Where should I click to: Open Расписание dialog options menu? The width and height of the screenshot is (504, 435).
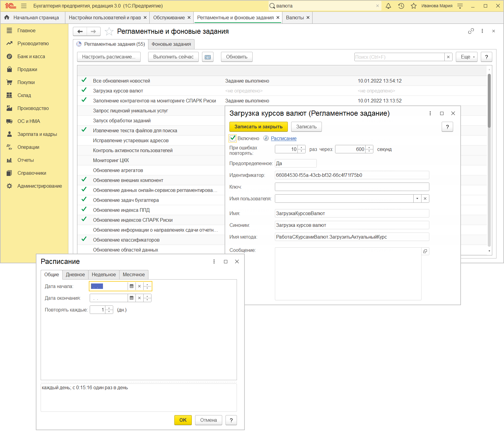(214, 261)
